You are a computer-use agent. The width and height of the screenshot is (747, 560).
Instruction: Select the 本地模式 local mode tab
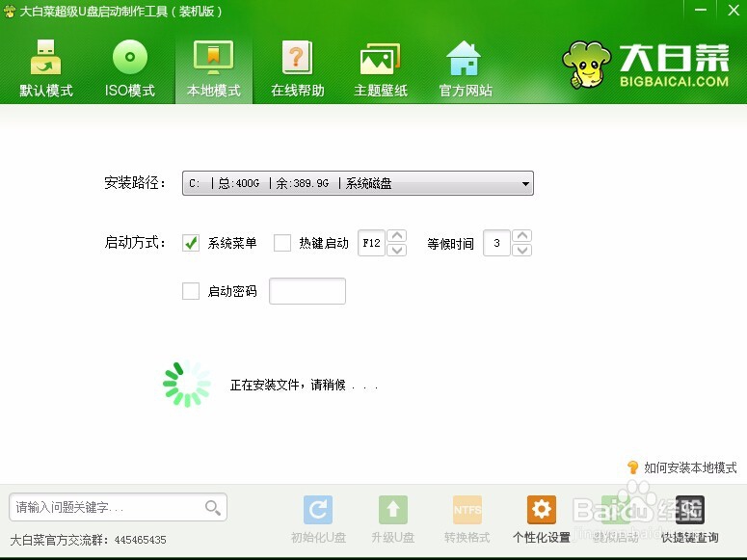213,69
